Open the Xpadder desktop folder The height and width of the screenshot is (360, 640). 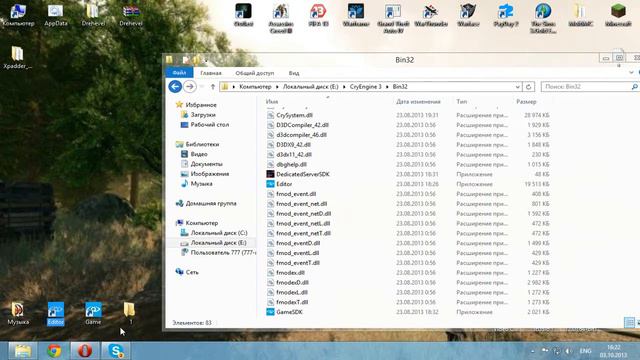pos(18,58)
